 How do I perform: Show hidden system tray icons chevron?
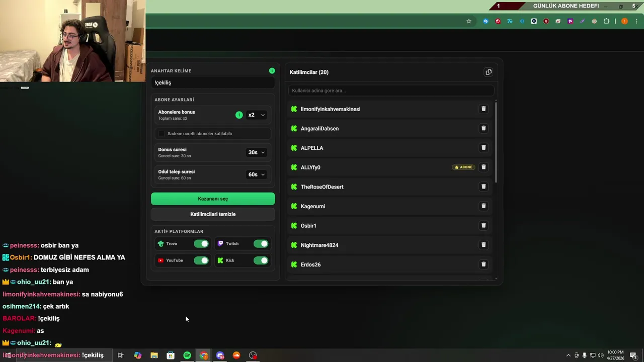point(569,355)
